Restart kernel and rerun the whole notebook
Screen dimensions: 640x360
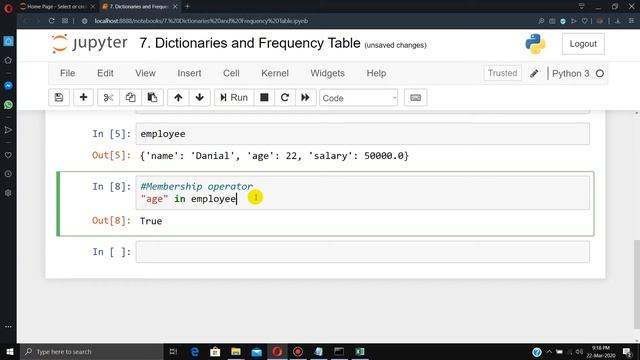[305, 98]
